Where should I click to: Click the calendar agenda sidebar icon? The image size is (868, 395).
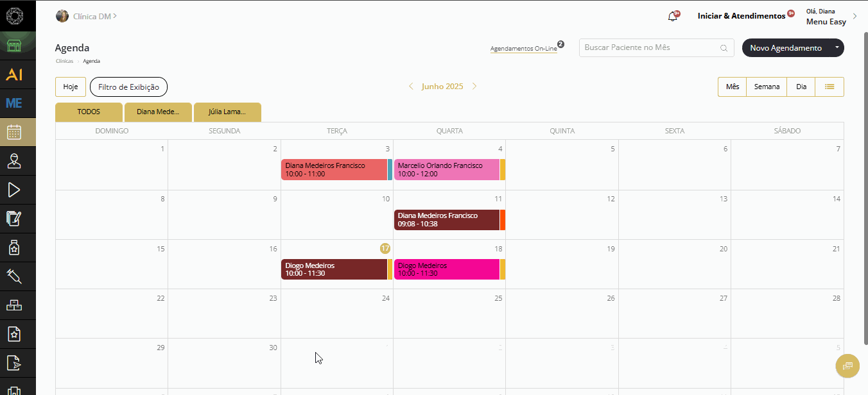click(x=14, y=132)
